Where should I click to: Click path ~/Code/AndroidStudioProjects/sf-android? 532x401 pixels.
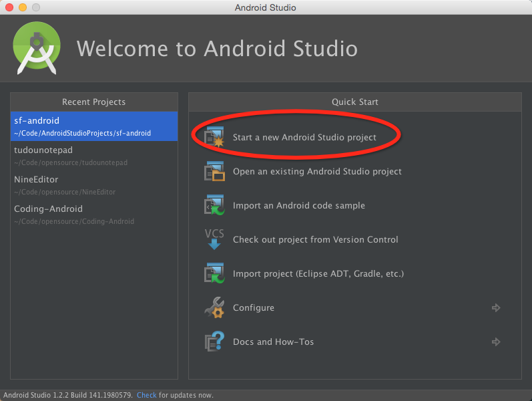(x=83, y=133)
